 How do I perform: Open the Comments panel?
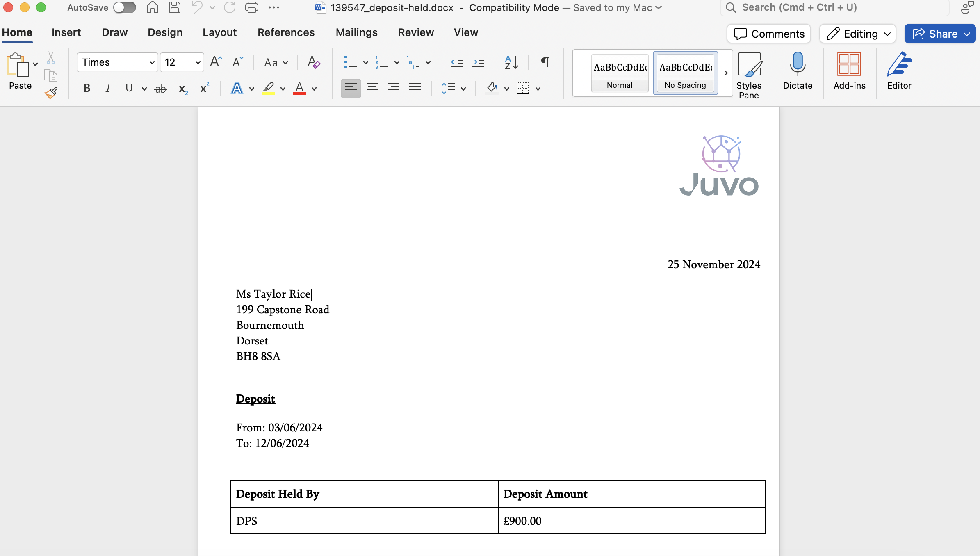(768, 34)
